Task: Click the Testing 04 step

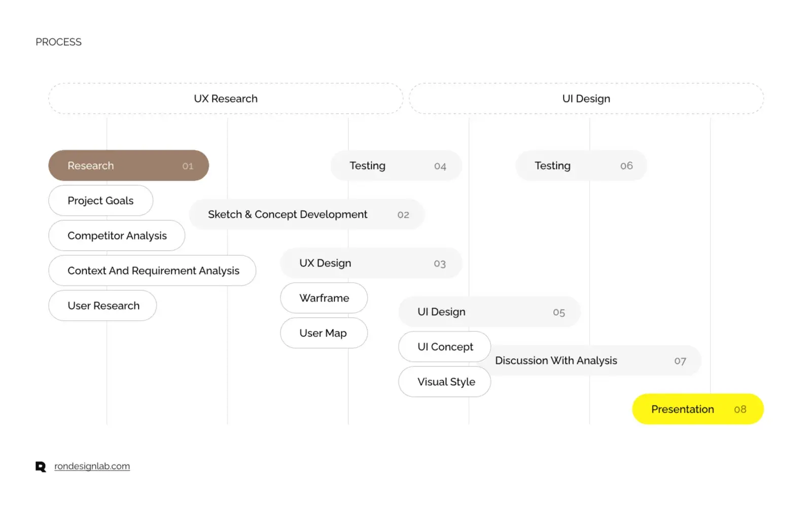Action: click(x=396, y=165)
